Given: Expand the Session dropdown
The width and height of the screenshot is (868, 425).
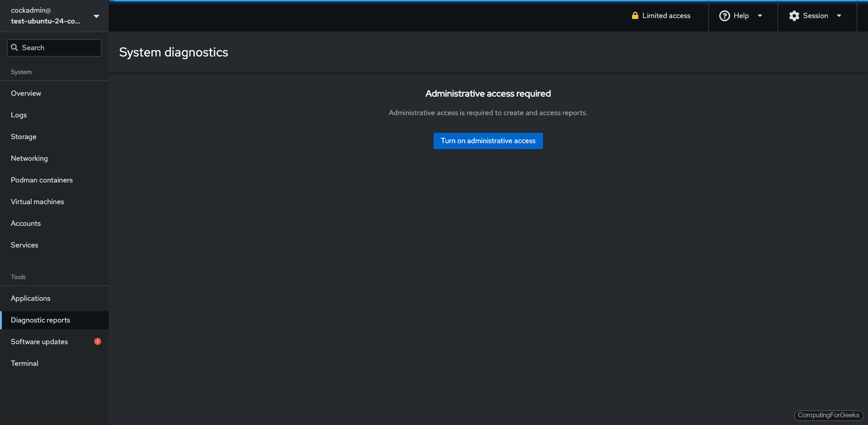Looking at the screenshot, I should [x=840, y=15].
